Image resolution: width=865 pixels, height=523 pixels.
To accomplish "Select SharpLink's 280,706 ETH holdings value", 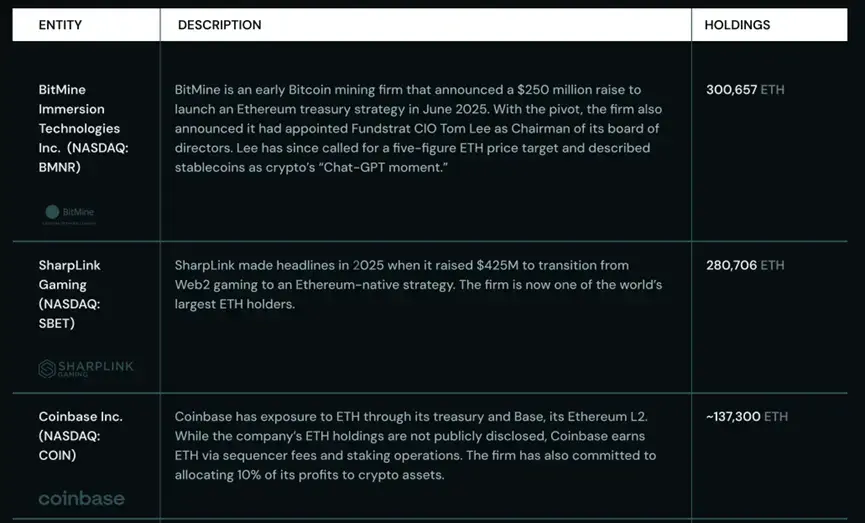I will click(744, 266).
